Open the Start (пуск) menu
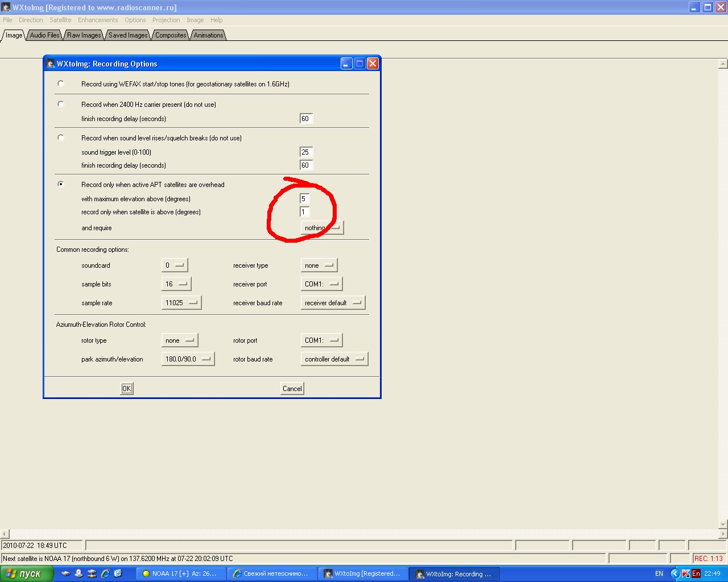This screenshot has width=728, height=582. [27, 573]
